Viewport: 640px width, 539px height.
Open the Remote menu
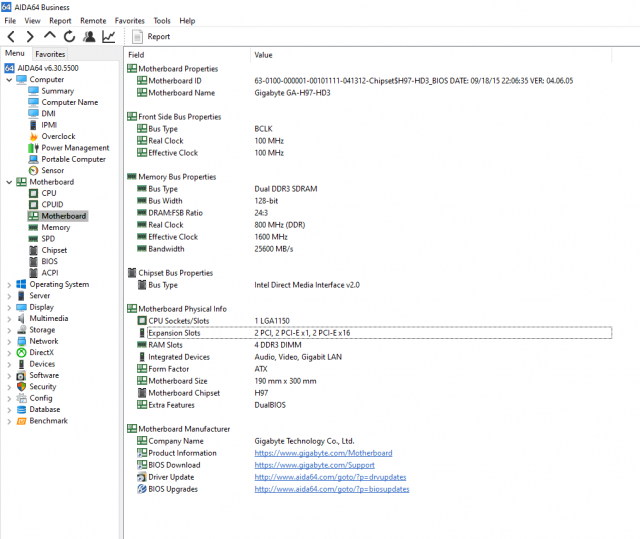coord(93,20)
